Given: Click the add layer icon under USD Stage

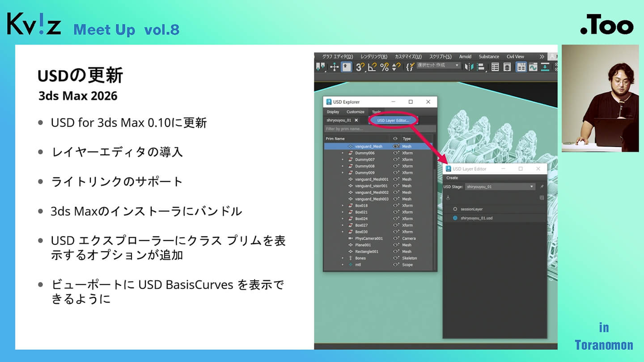Looking at the screenshot, I should click(448, 197).
